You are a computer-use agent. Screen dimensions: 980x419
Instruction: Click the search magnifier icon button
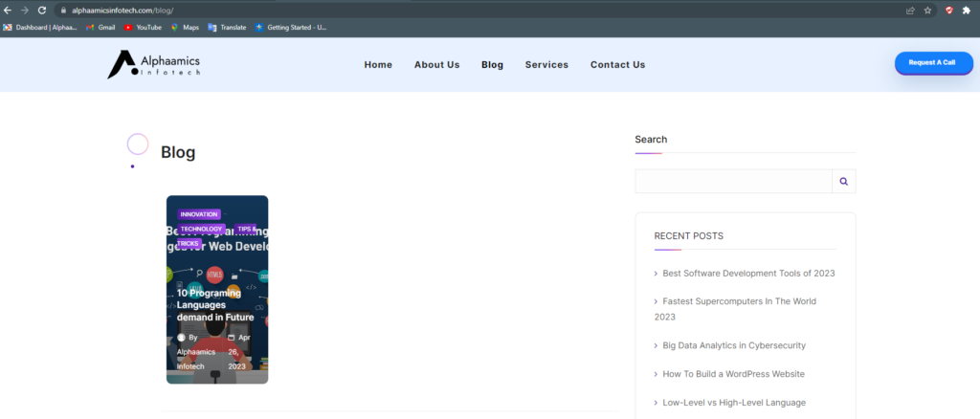click(844, 181)
